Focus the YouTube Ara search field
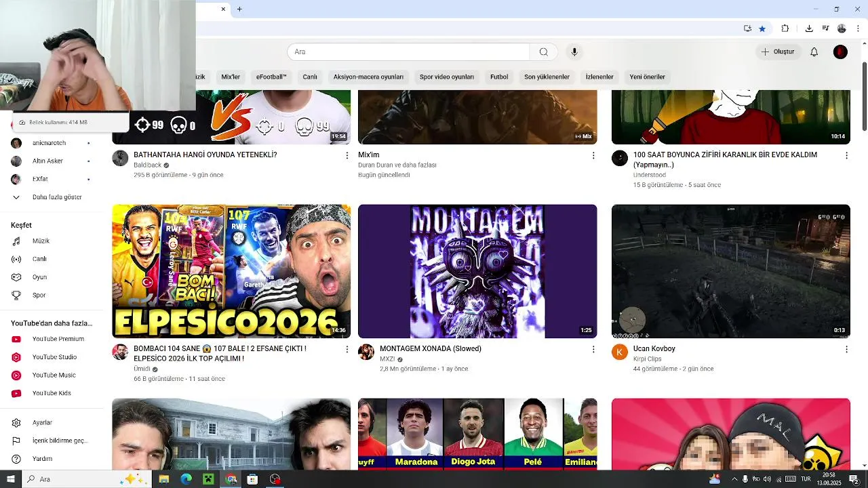This screenshot has width=868, height=488. pos(408,52)
